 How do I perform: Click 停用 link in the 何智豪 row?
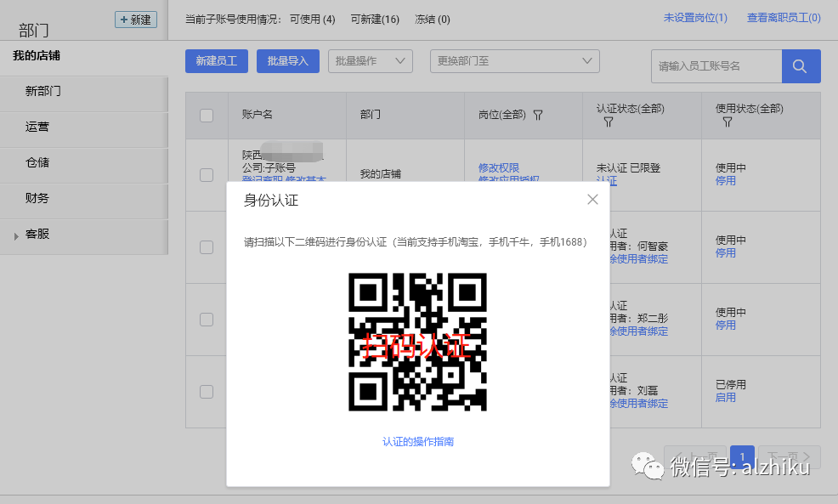[x=725, y=252]
